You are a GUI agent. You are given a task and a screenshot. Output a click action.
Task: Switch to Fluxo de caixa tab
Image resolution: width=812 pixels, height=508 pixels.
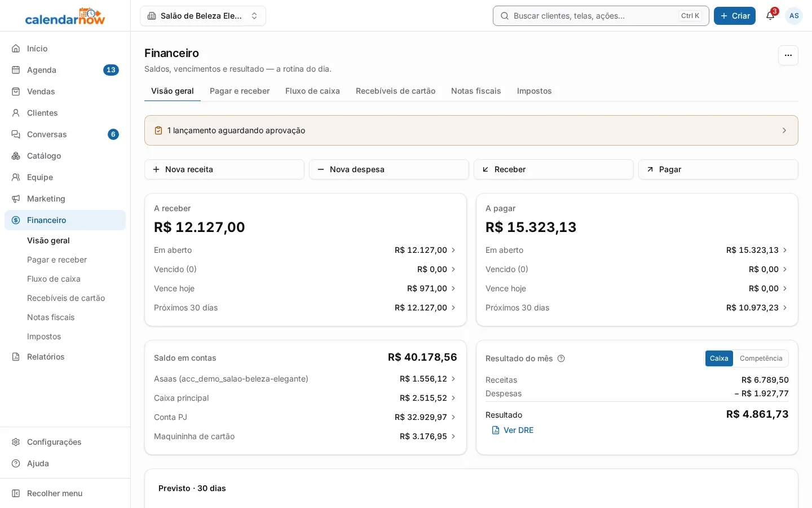pos(312,91)
